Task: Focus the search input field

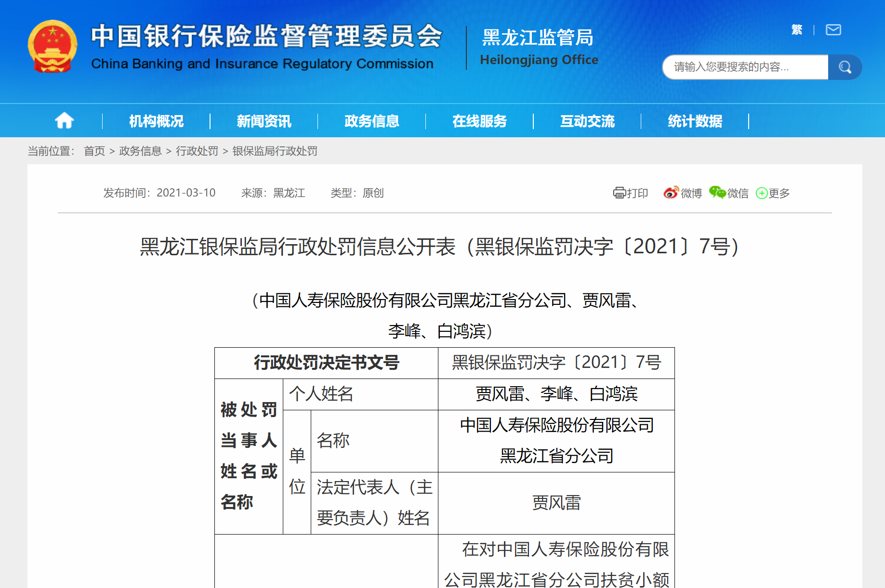Action: [x=745, y=67]
